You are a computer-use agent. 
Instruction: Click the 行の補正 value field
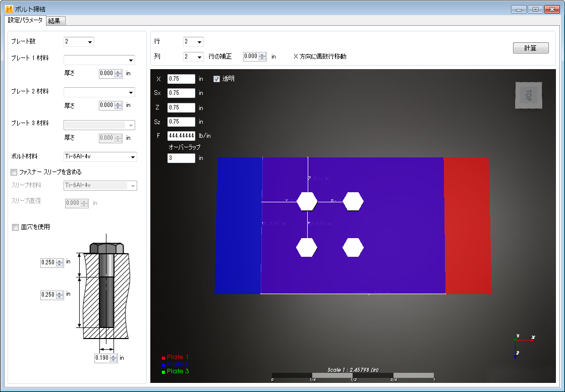[251, 57]
